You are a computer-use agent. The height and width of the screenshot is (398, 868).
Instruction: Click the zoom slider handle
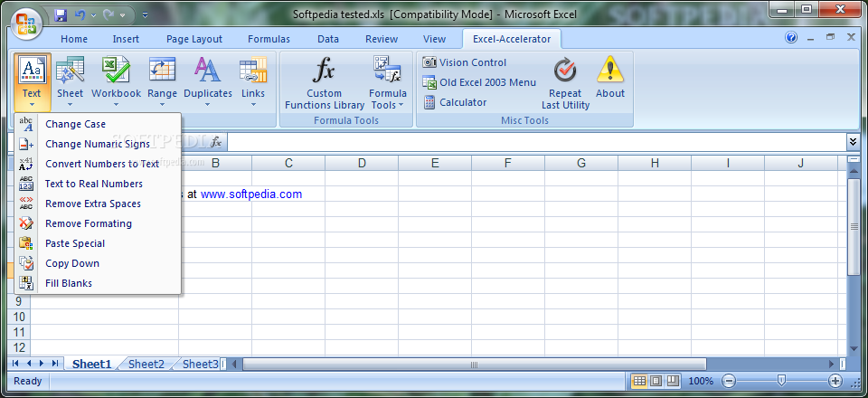pyautogui.click(x=781, y=380)
